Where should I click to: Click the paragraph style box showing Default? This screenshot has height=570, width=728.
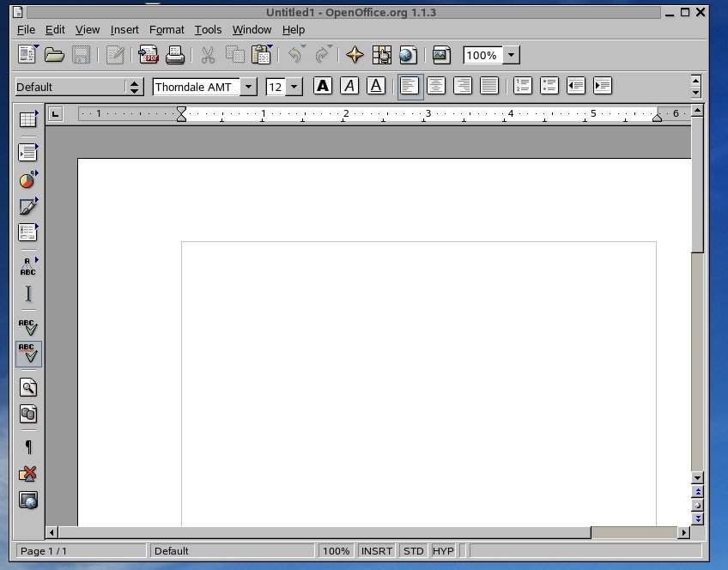(x=70, y=87)
